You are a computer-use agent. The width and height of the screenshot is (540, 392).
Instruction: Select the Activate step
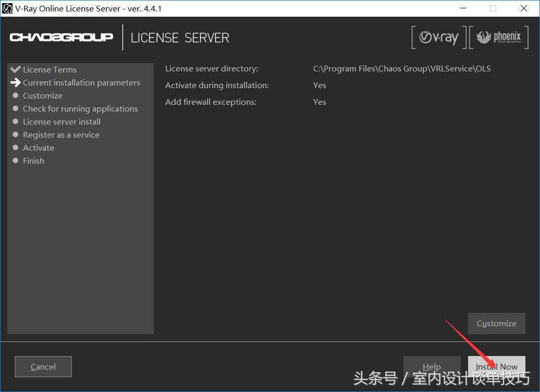38,148
